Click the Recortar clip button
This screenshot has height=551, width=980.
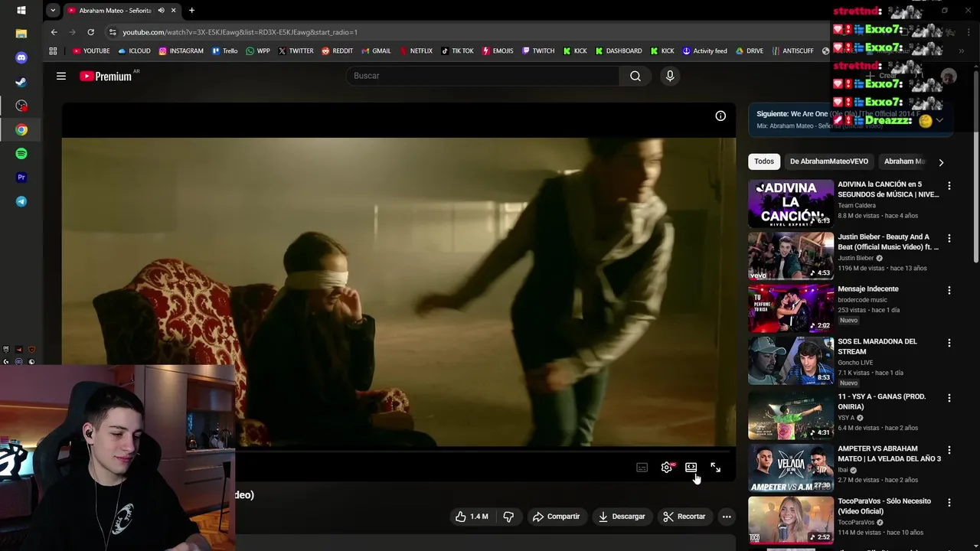(684, 517)
